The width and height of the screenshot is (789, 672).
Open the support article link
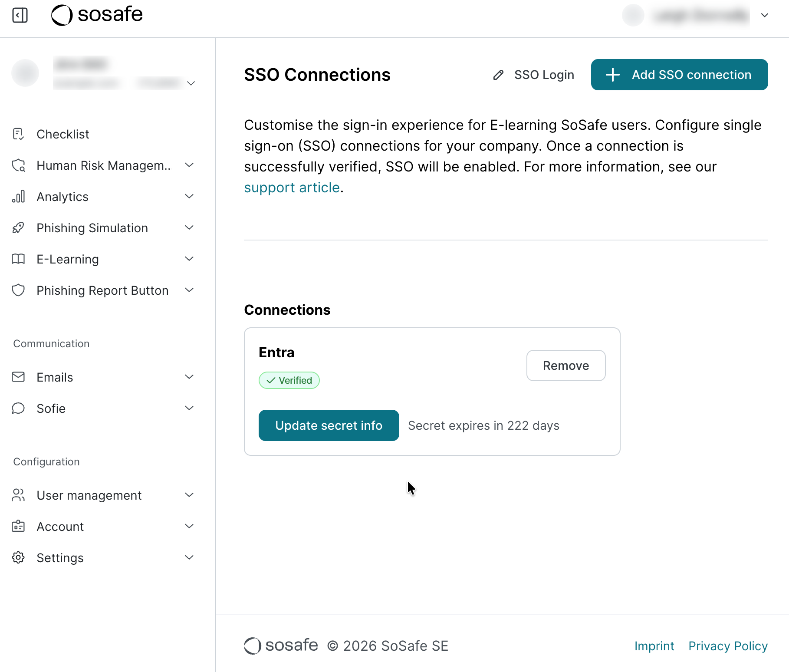coord(292,188)
